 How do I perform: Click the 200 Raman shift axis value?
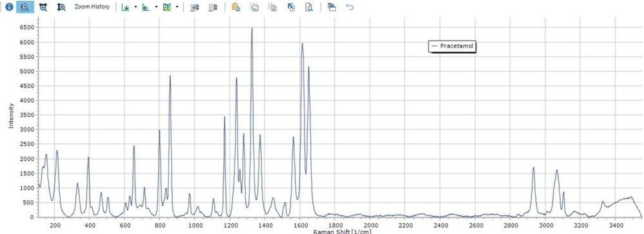(x=55, y=225)
